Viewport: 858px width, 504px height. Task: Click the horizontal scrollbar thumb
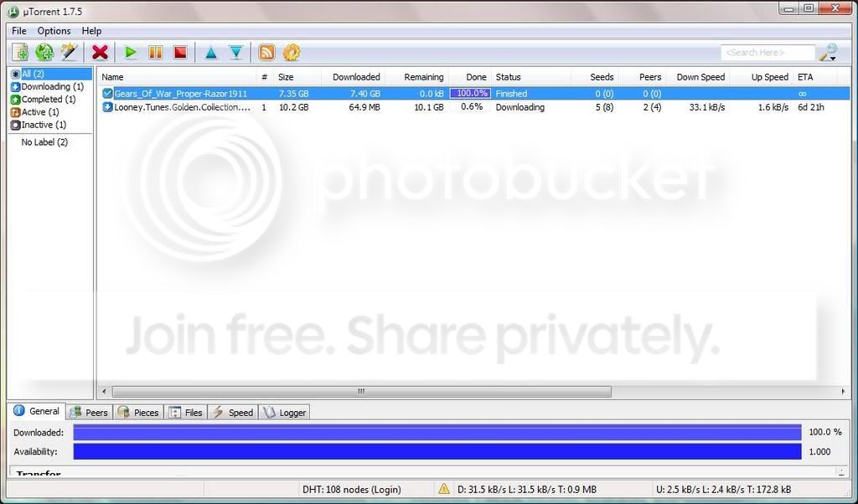tap(362, 391)
